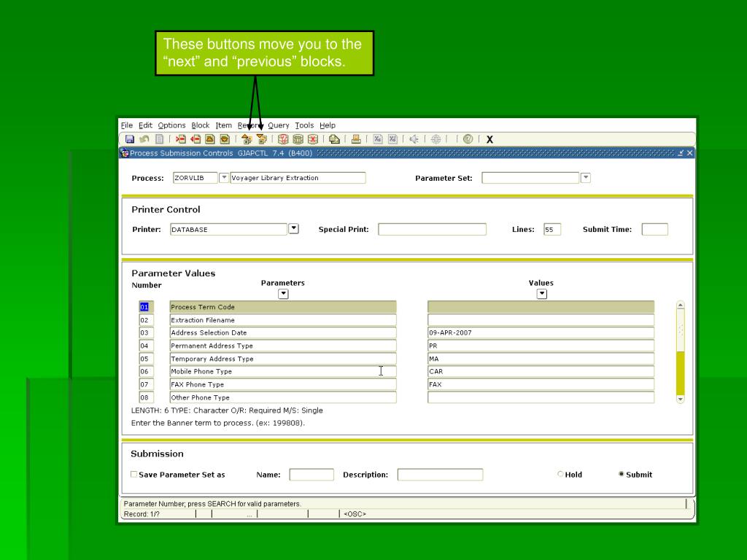747x560 pixels.
Task: Click the Enter Query toolbar icon
Action: [x=283, y=139]
